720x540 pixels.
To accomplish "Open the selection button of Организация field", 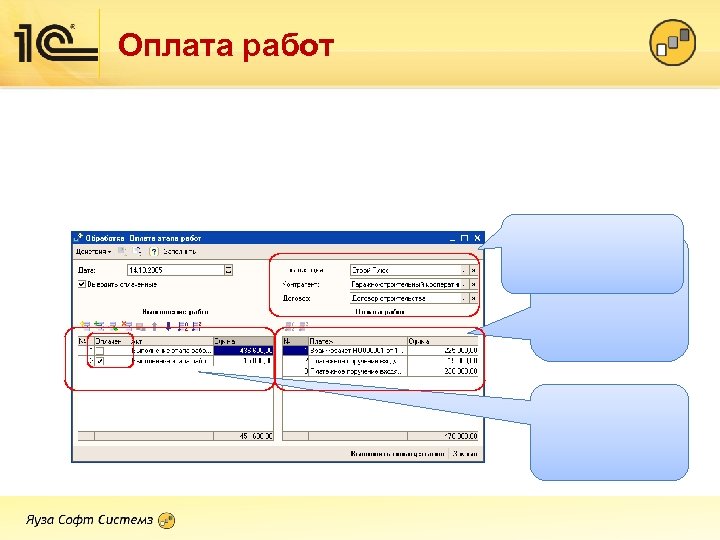I will pyautogui.click(x=464, y=270).
